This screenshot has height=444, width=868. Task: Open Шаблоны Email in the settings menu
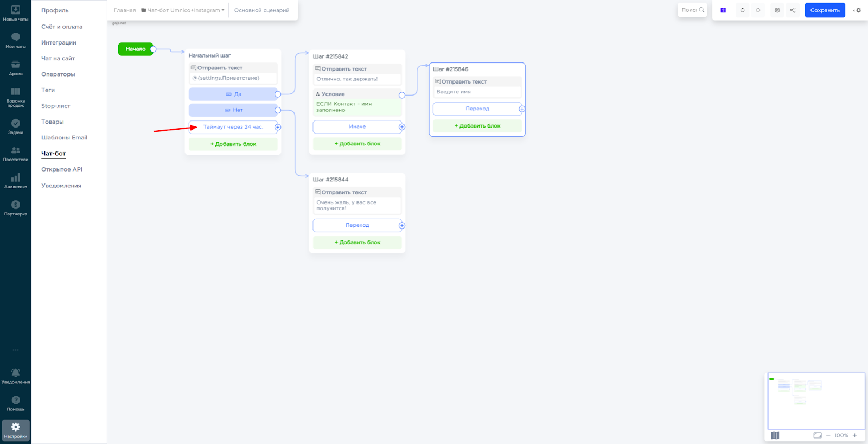64,138
